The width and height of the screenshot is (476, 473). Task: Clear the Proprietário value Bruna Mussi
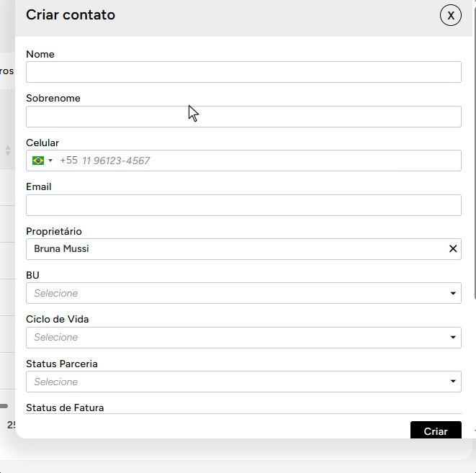point(453,249)
